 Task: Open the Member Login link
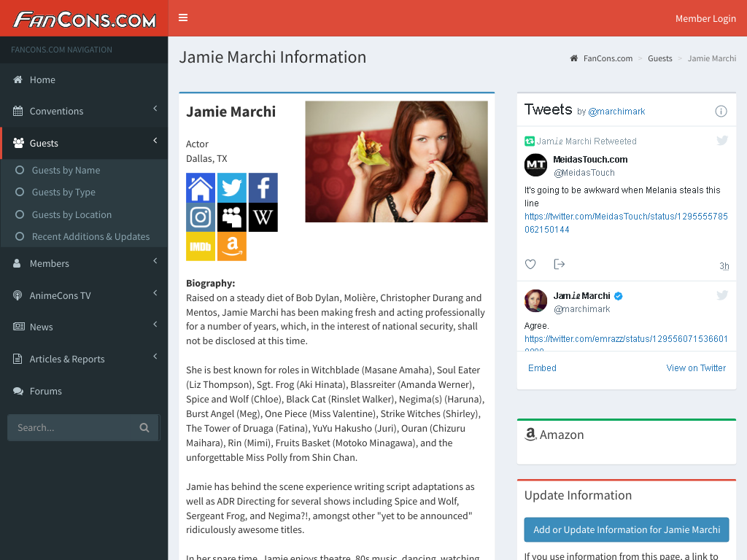click(705, 18)
